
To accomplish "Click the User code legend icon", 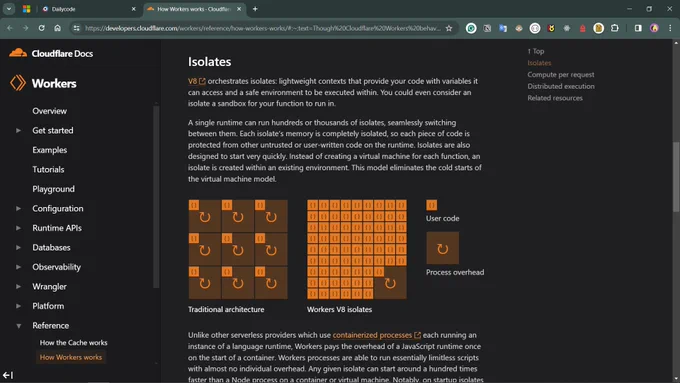I will tap(432, 205).
